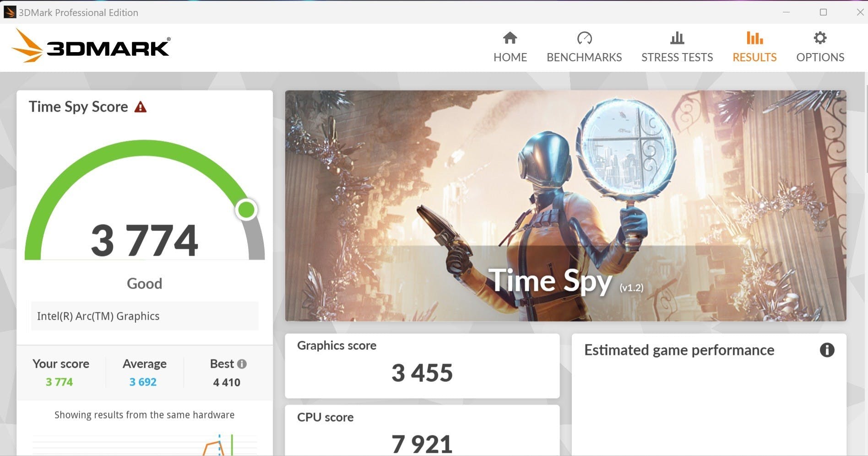The height and width of the screenshot is (456, 868).
Task: Click the vertical scrollbar on the right edge
Action: [x=866, y=128]
